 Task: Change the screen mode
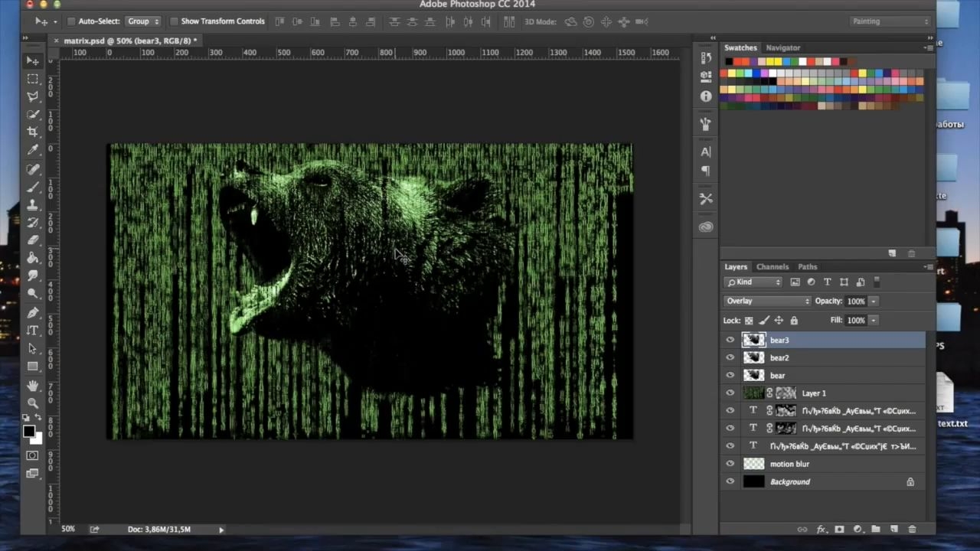[x=32, y=474]
